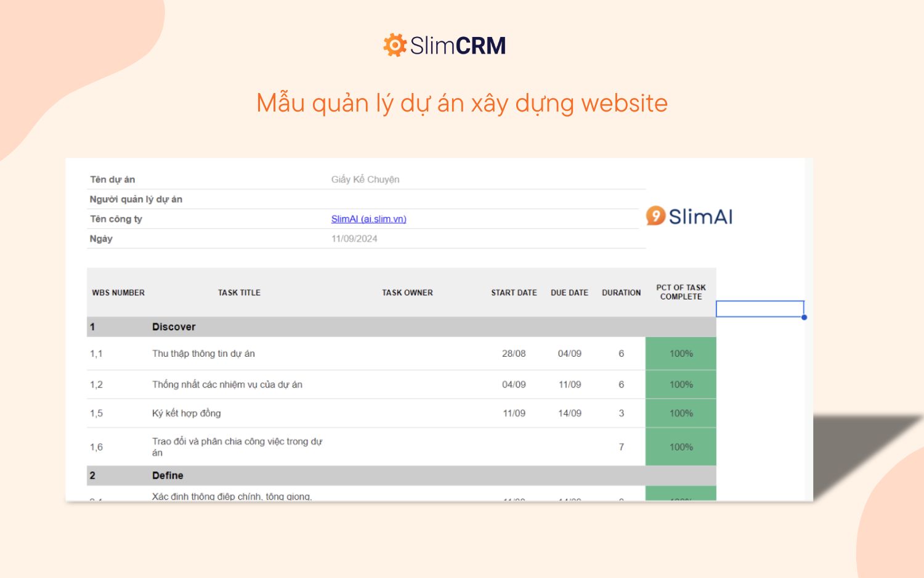
Task: Select the Discover section row
Action: (x=174, y=327)
